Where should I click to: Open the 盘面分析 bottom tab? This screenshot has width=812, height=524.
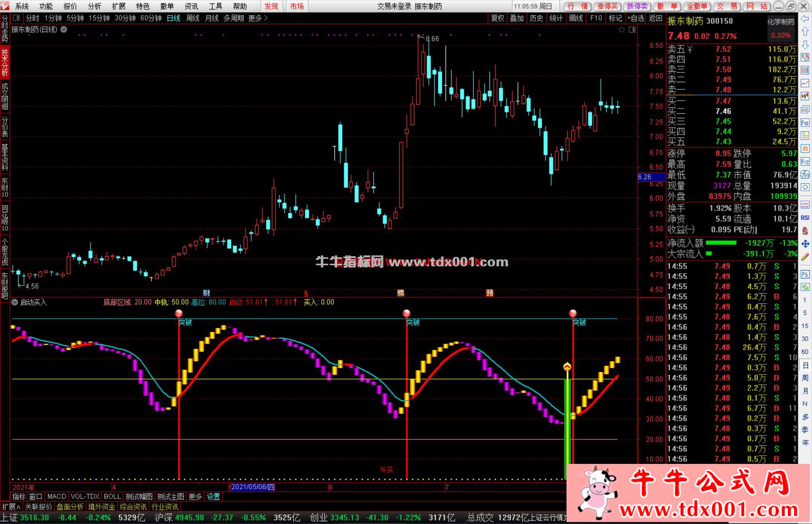pos(70,507)
